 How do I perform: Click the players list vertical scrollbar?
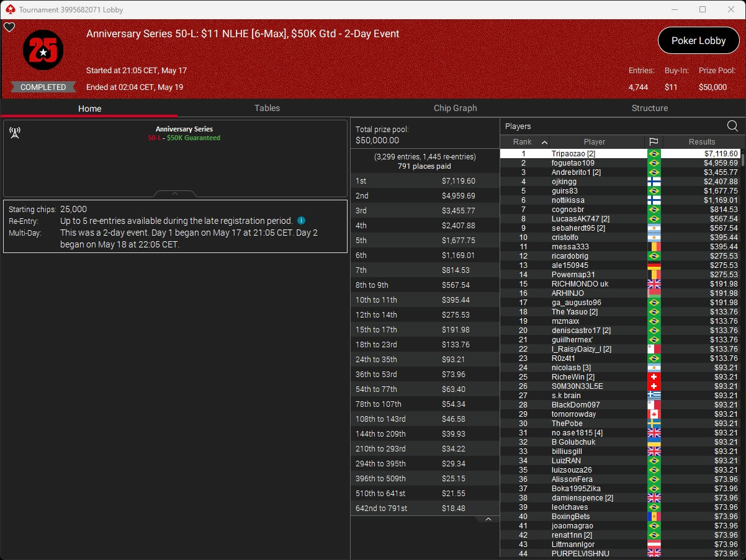click(743, 353)
